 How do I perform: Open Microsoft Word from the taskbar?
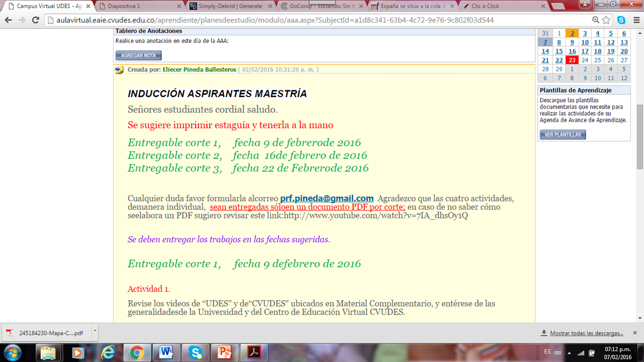pos(166,352)
